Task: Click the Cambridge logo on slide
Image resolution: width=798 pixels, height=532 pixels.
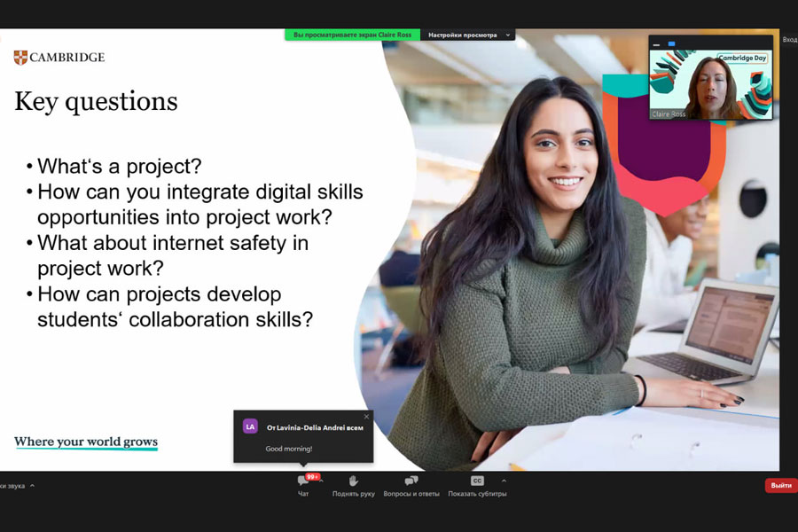Action: [x=59, y=57]
